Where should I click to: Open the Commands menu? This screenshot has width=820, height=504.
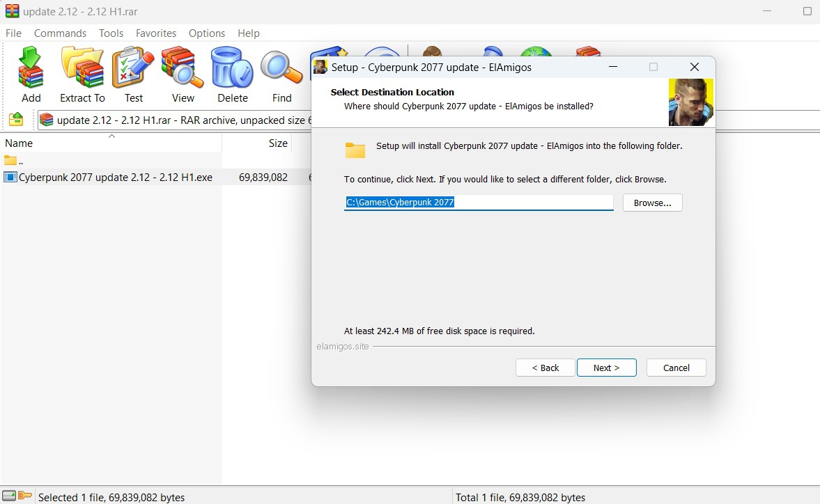click(60, 33)
